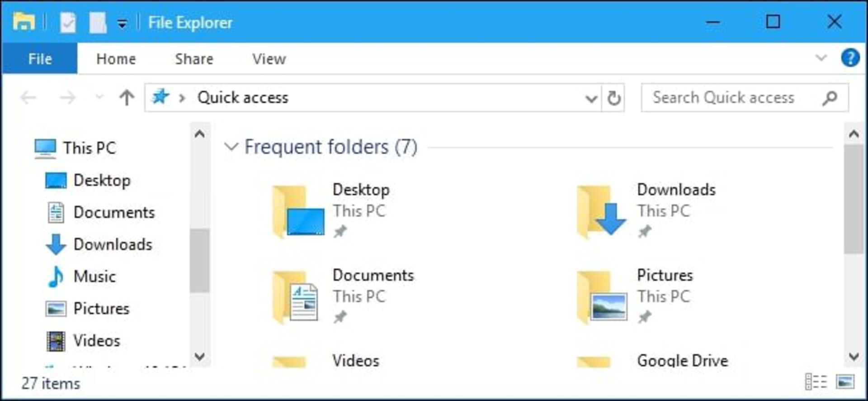Open the Share ribbon tab

(x=194, y=59)
